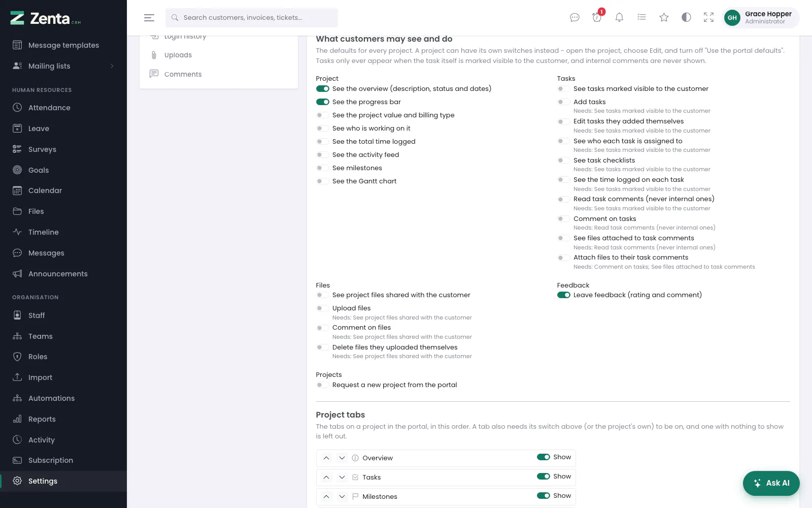
Task: Disable Leave feedback toggle
Action: [x=564, y=295]
